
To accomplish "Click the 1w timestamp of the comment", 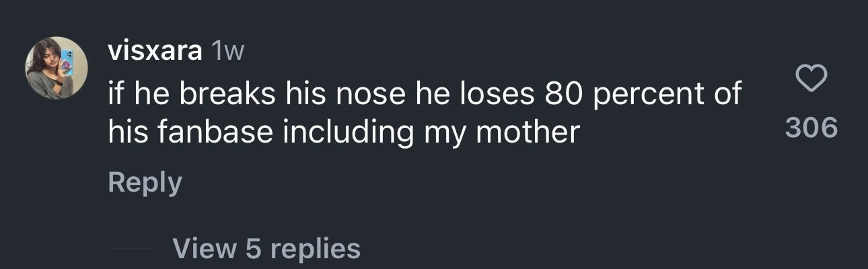I will (x=227, y=51).
